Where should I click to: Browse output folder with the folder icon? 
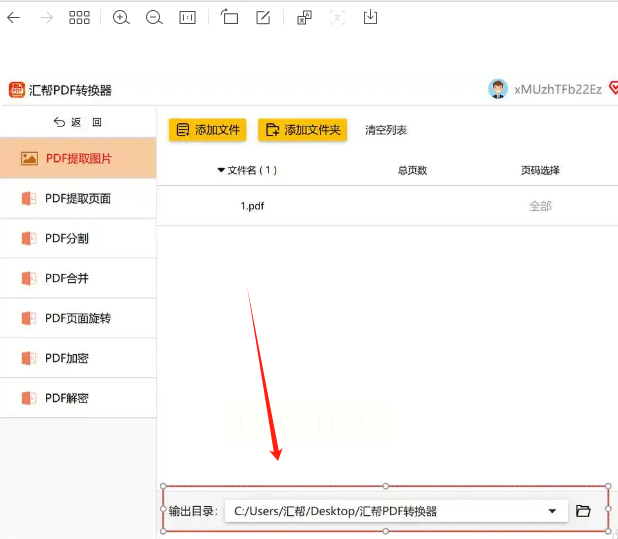(583, 511)
